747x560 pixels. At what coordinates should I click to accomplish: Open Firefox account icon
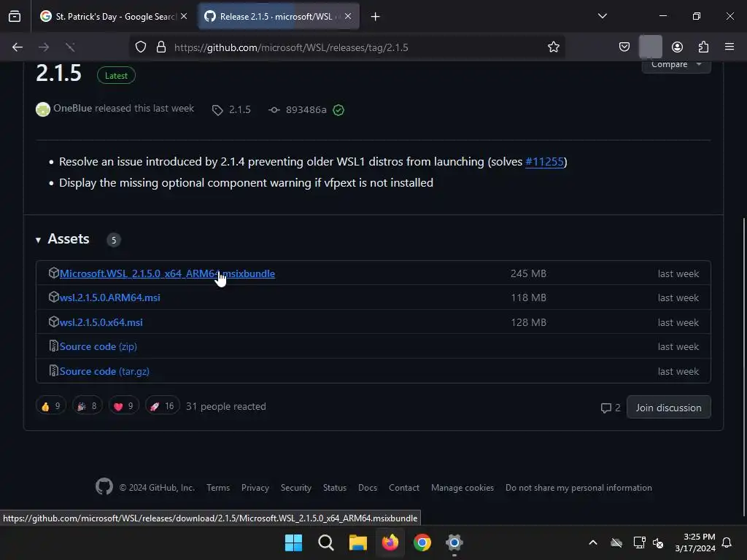[677, 47]
